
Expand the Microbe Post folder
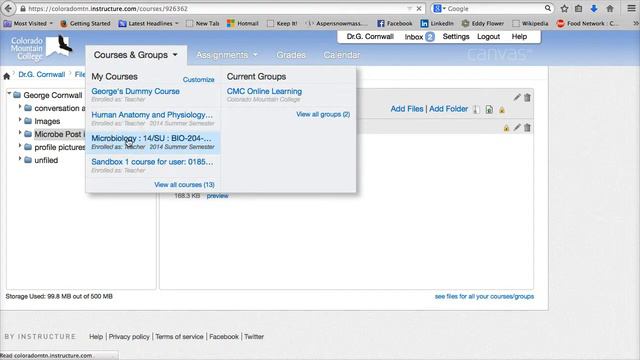(20, 133)
